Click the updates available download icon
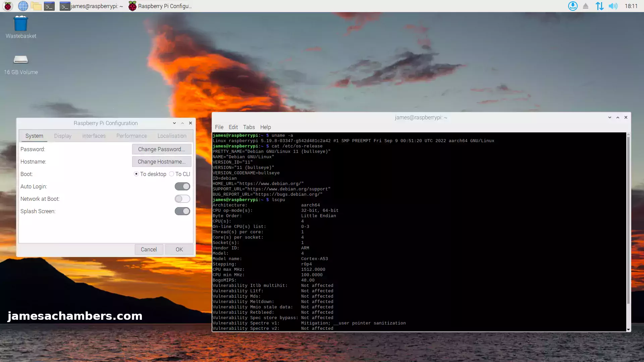This screenshot has height=362, width=644. (573, 6)
